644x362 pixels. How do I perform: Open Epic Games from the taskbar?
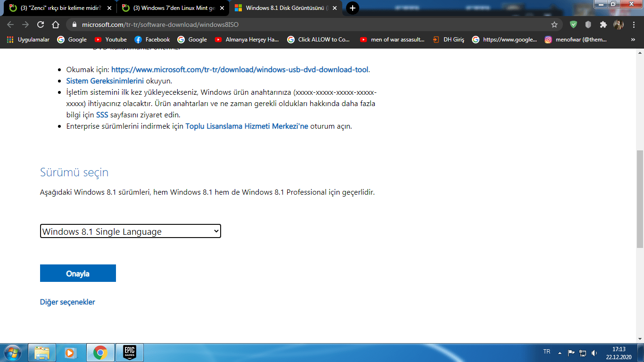(x=130, y=353)
